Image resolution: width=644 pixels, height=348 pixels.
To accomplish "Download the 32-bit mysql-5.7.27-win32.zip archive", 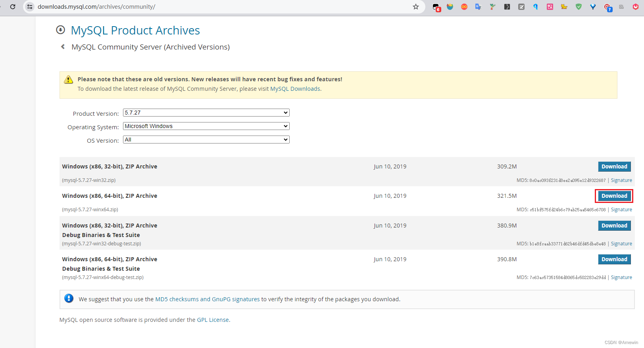I will [x=614, y=166].
